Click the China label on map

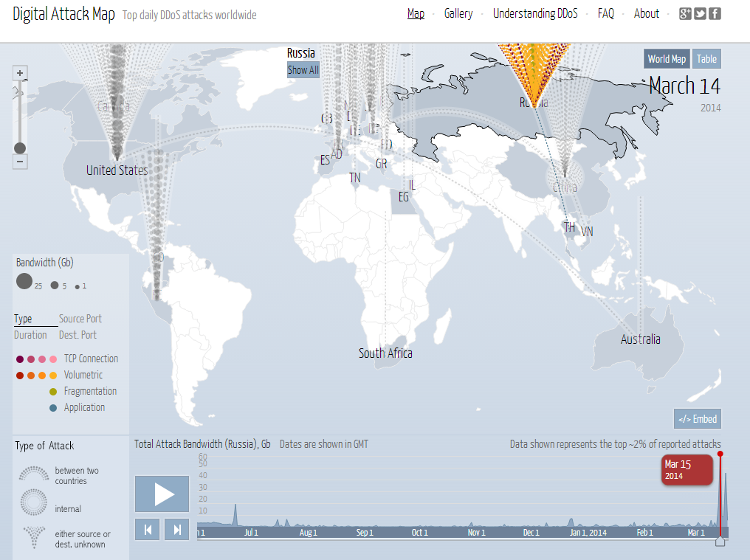coord(565,187)
